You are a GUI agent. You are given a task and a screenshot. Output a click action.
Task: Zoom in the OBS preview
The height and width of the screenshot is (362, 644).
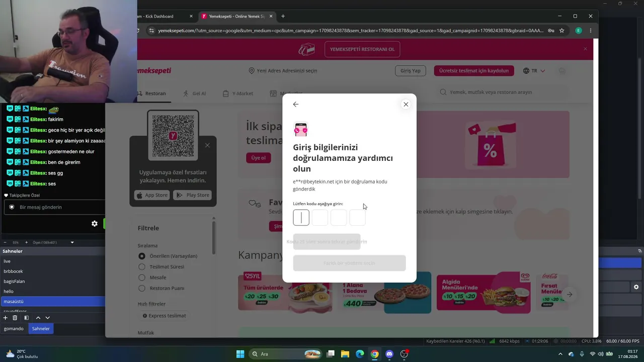click(x=27, y=242)
